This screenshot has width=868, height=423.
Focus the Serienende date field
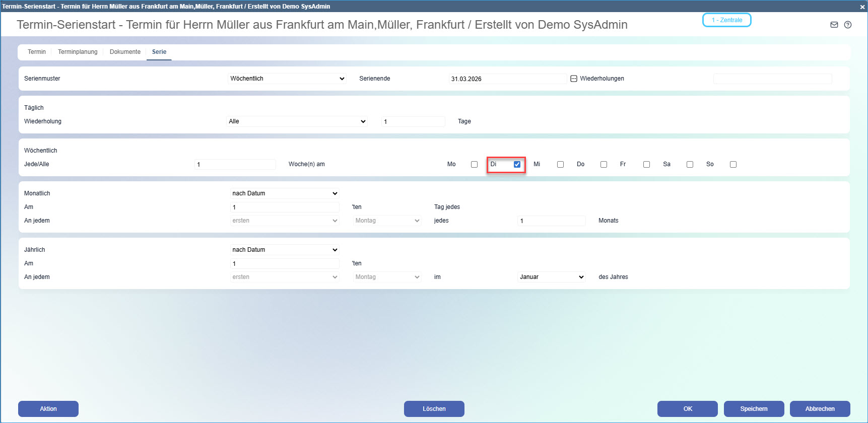507,79
